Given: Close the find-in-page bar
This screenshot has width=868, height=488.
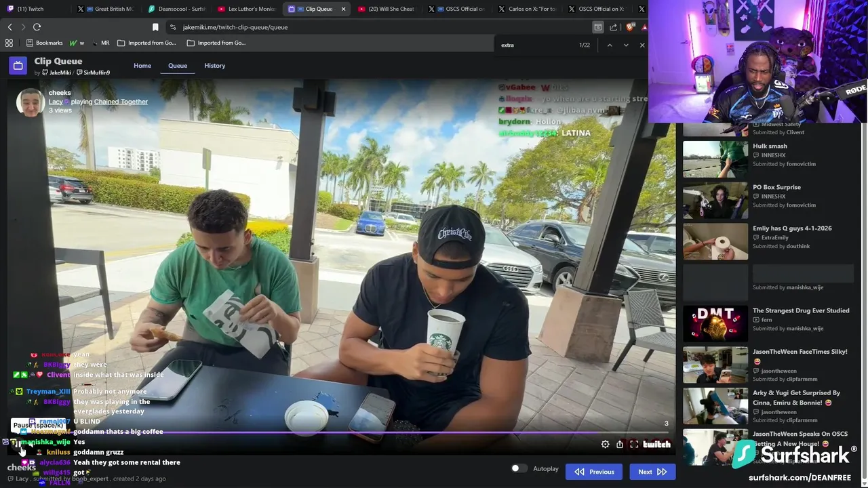Looking at the screenshot, I should (x=642, y=45).
